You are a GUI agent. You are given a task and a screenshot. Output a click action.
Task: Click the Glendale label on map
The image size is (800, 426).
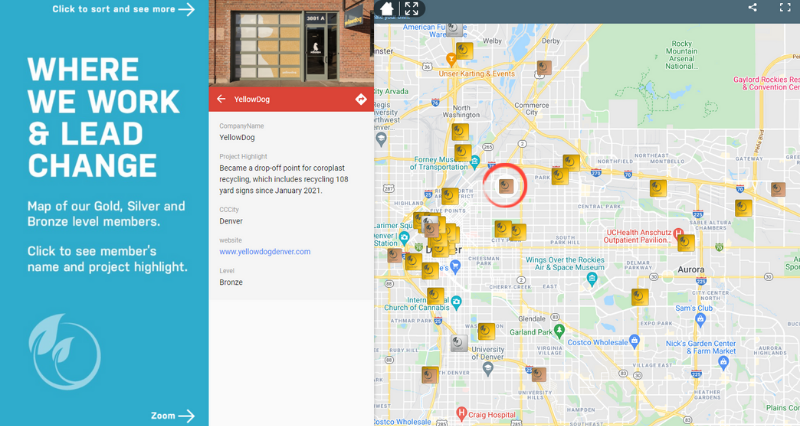pos(532,318)
